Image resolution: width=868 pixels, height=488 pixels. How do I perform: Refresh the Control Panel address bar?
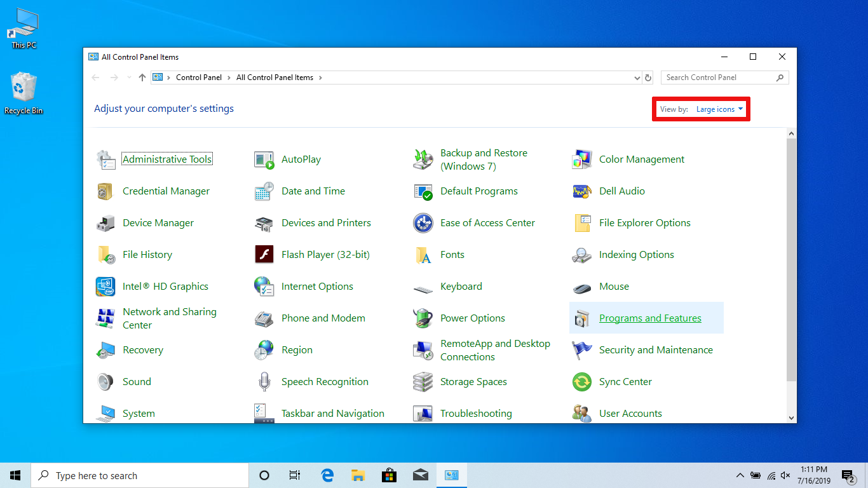click(648, 78)
